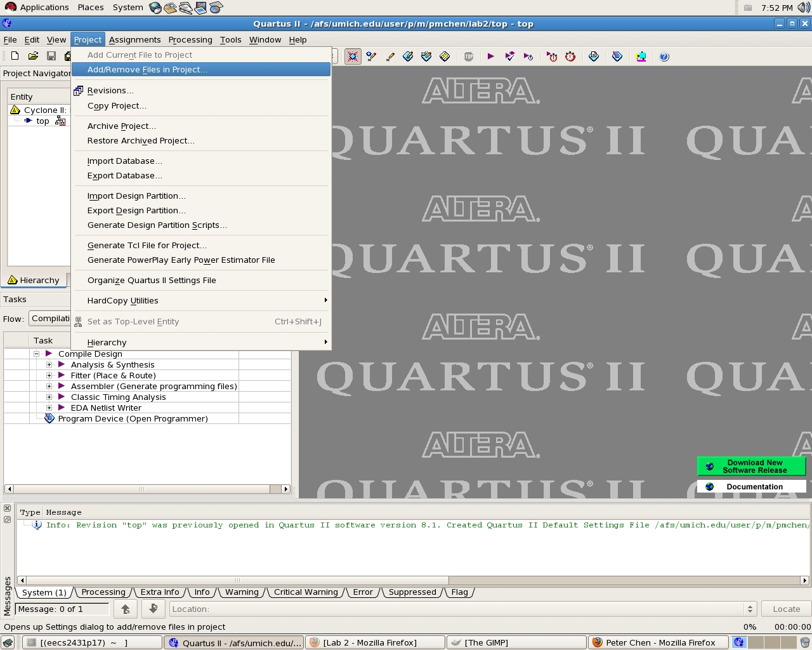The image size is (812, 650).
Task: Click the hierarchy icon beside top entity
Action: pos(60,121)
